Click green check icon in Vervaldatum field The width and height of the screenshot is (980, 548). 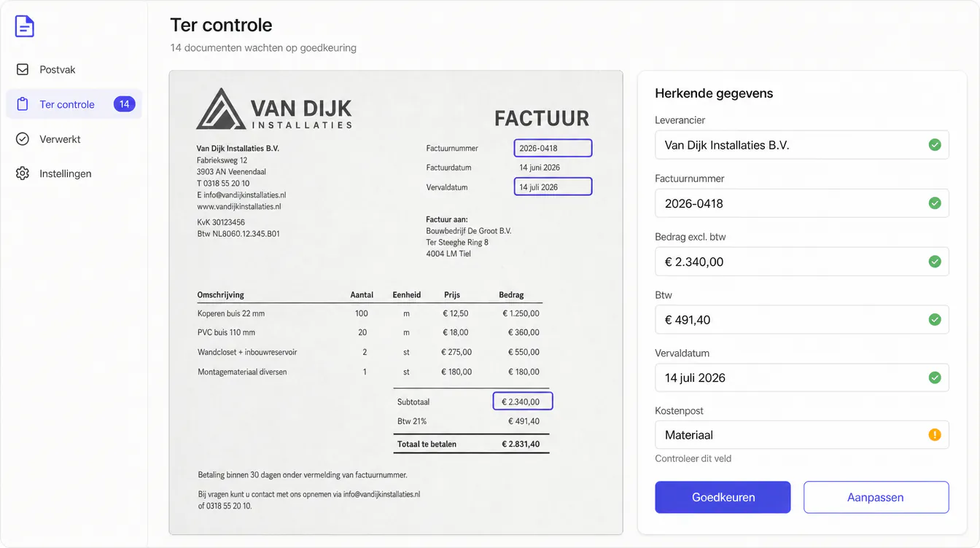click(935, 377)
